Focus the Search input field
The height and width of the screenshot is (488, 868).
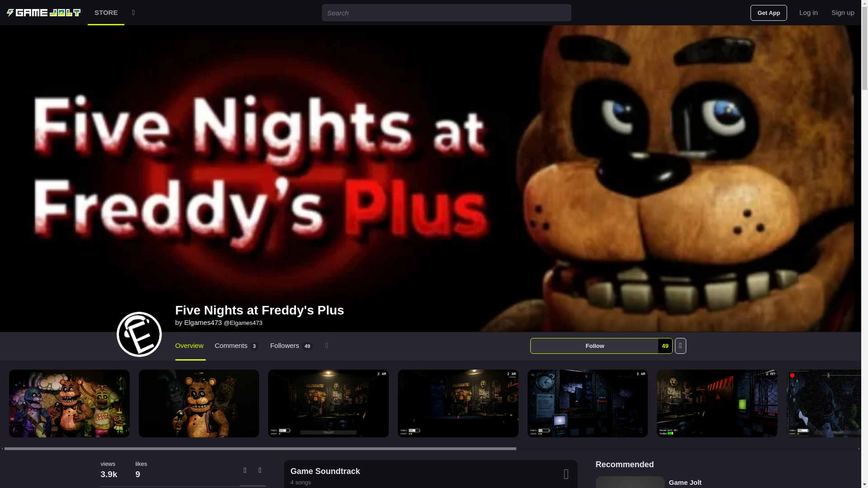click(x=446, y=13)
